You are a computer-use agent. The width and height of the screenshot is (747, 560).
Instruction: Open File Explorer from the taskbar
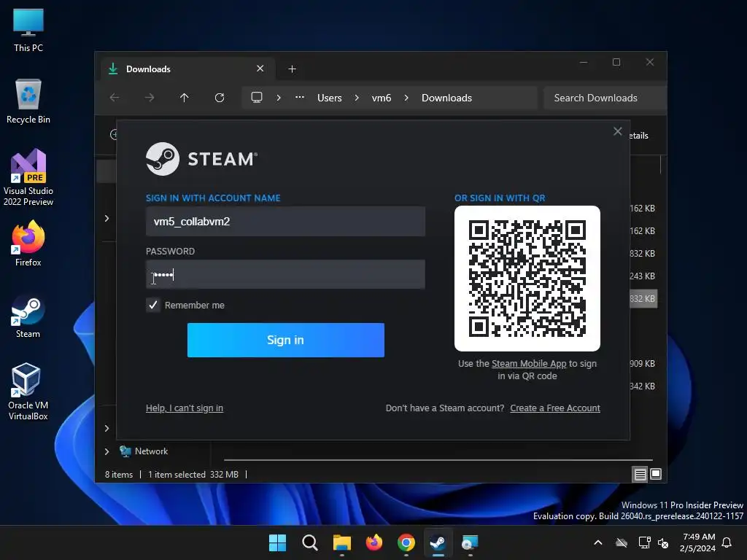(341, 542)
